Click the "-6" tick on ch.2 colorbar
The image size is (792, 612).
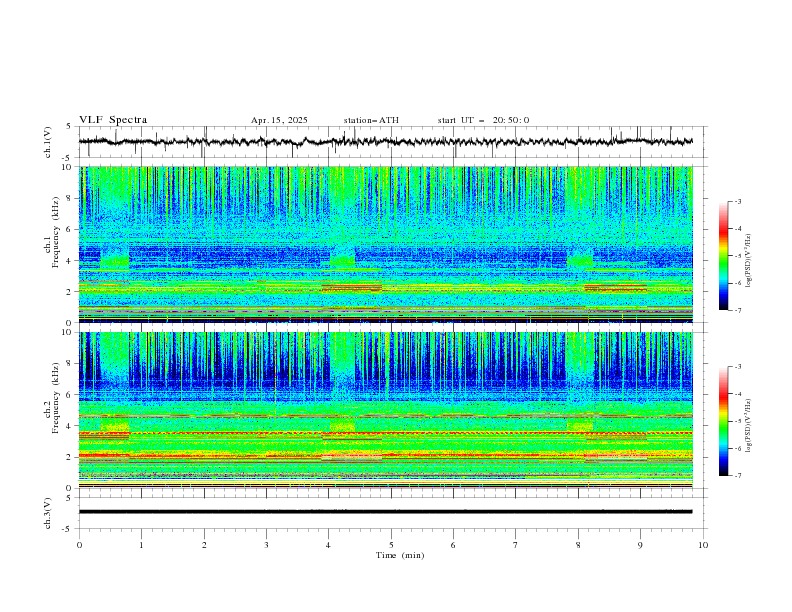pos(738,448)
